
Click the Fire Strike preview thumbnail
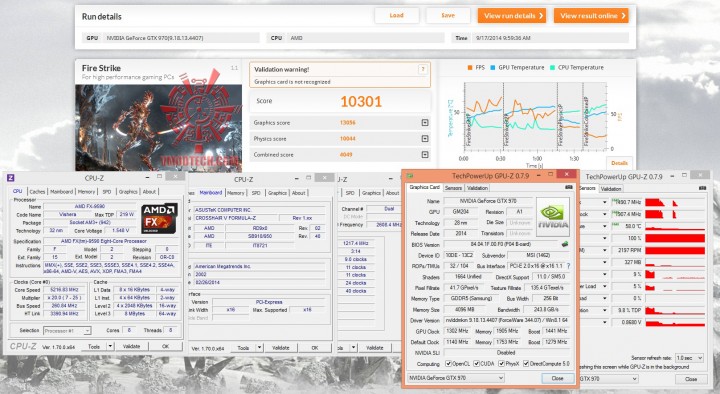pos(158,127)
